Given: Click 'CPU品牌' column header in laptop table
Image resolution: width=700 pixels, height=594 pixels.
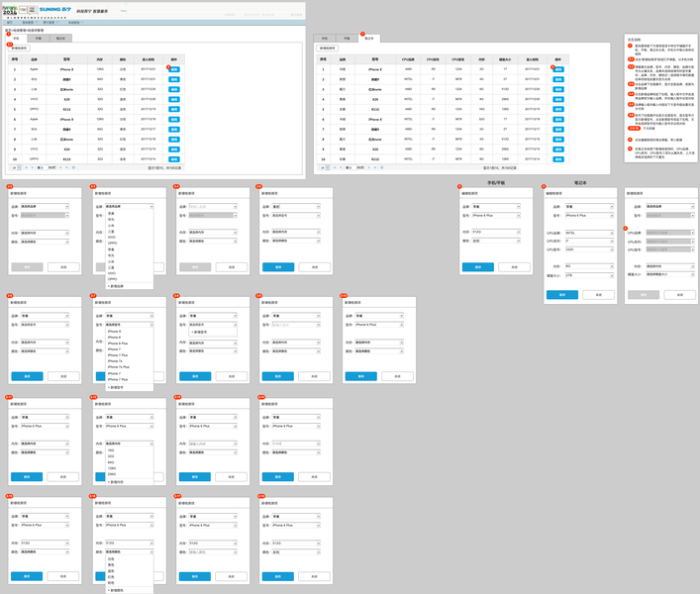Looking at the screenshot, I should pyautogui.click(x=408, y=59).
